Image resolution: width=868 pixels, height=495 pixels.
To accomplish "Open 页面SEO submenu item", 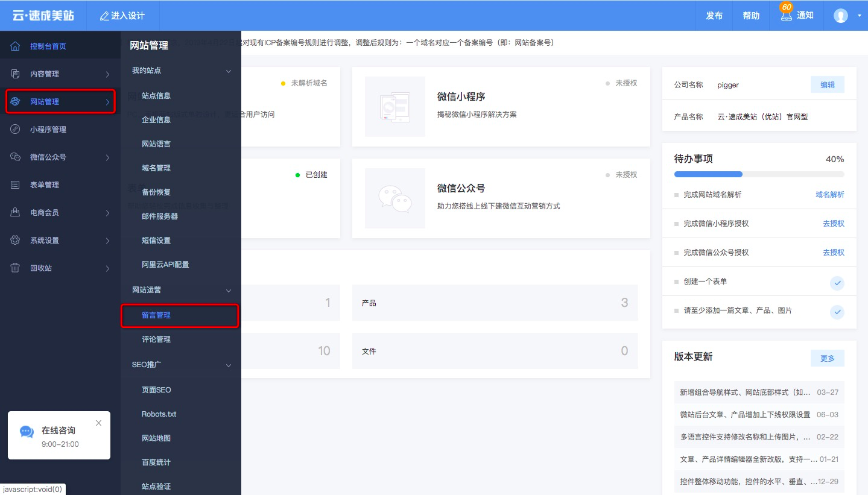I will (156, 390).
